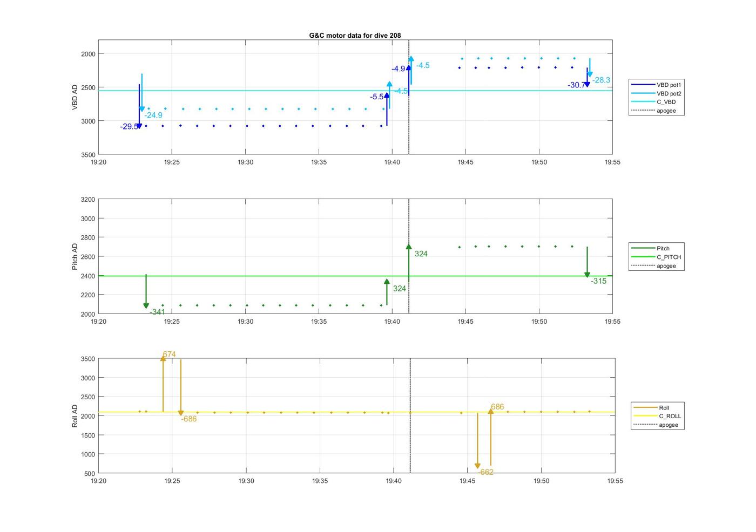Click the title 'G&C motor data for dive 208'
756x532 pixels.
355,36
